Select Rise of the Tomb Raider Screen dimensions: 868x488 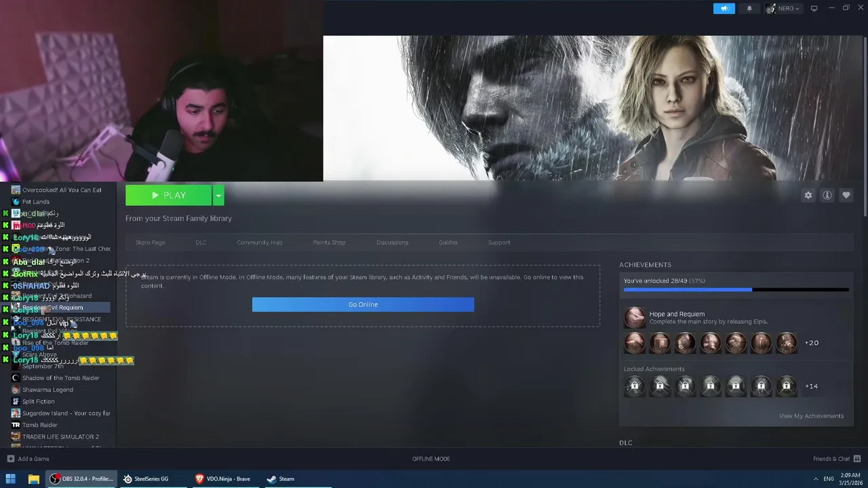click(55, 343)
